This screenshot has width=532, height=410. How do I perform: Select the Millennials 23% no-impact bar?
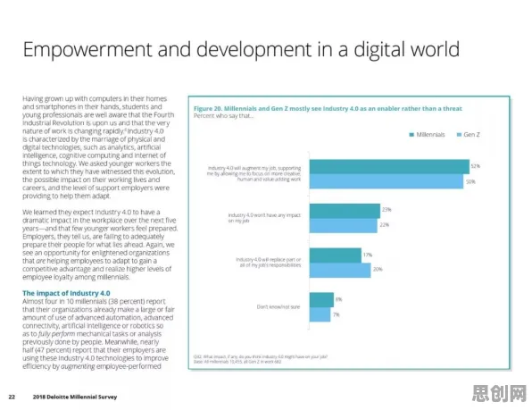click(x=345, y=211)
